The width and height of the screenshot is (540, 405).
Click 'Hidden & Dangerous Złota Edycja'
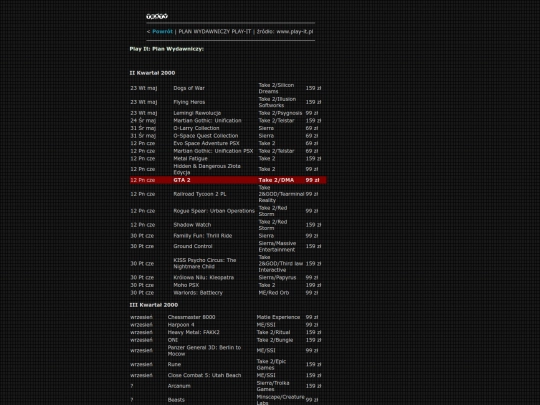(x=207, y=169)
